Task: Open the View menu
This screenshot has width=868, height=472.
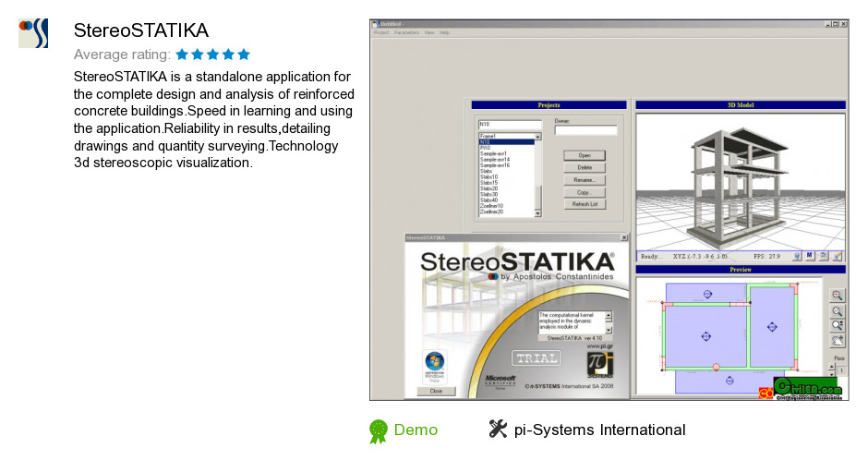Action: coord(429,32)
